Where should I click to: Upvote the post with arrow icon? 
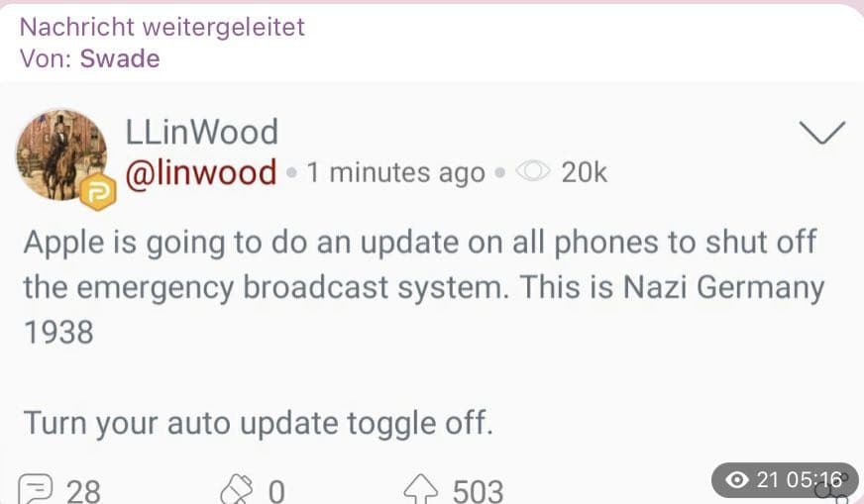tap(420, 488)
